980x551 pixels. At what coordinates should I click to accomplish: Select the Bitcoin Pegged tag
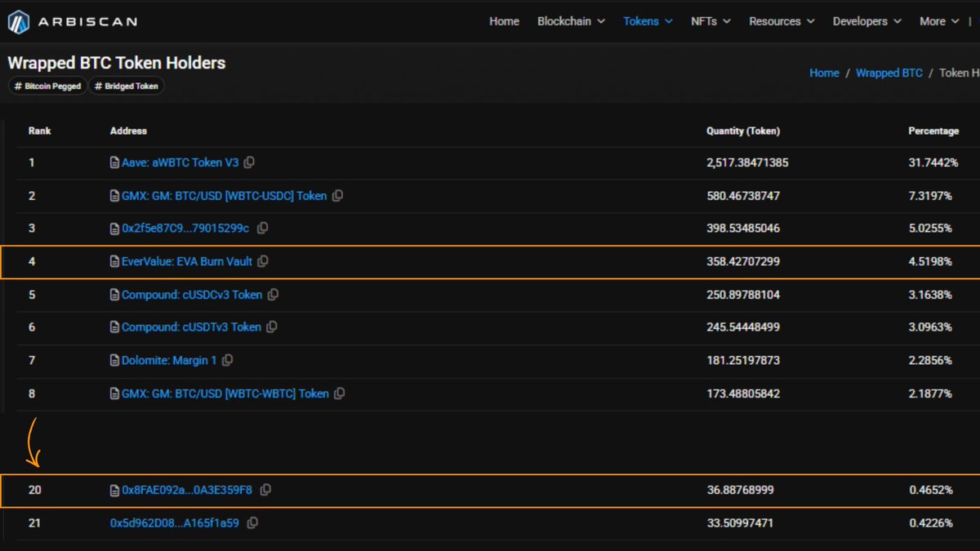click(x=47, y=86)
